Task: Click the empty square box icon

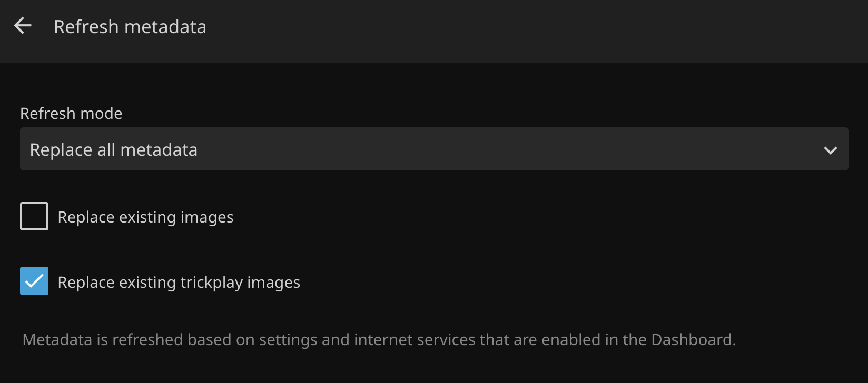Action: pyautogui.click(x=34, y=216)
